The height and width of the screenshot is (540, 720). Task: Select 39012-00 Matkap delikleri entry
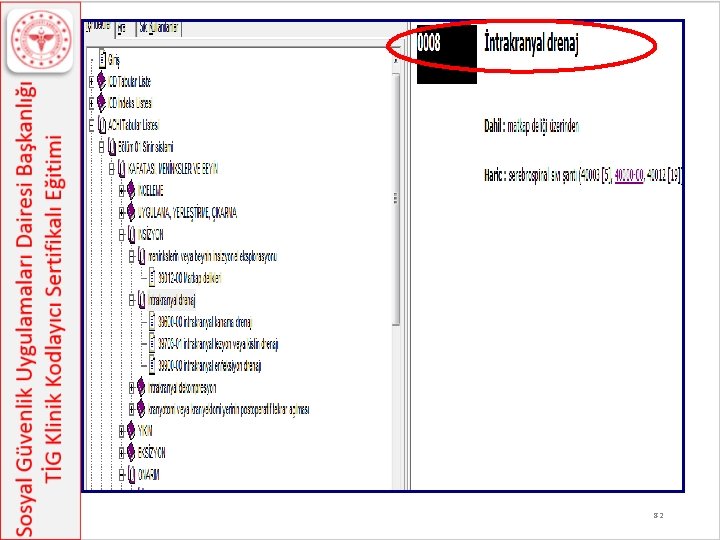(x=190, y=278)
